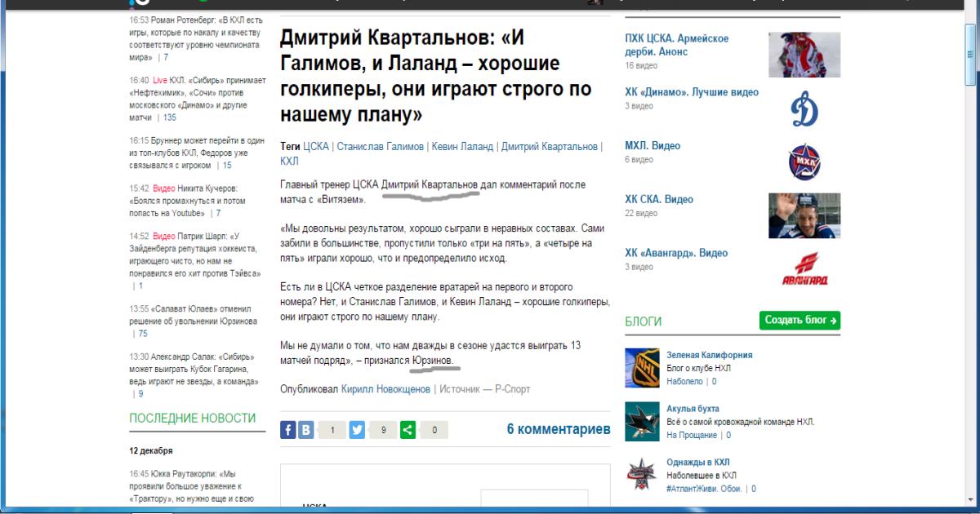Click the vertical scrollbar thumb
The image size is (980, 514).
(970, 55)
